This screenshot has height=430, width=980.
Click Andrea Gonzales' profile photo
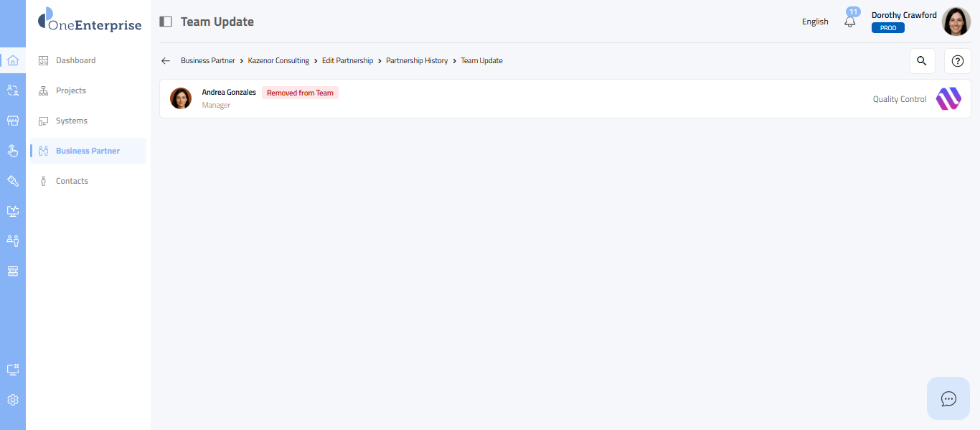pos(181,98)
